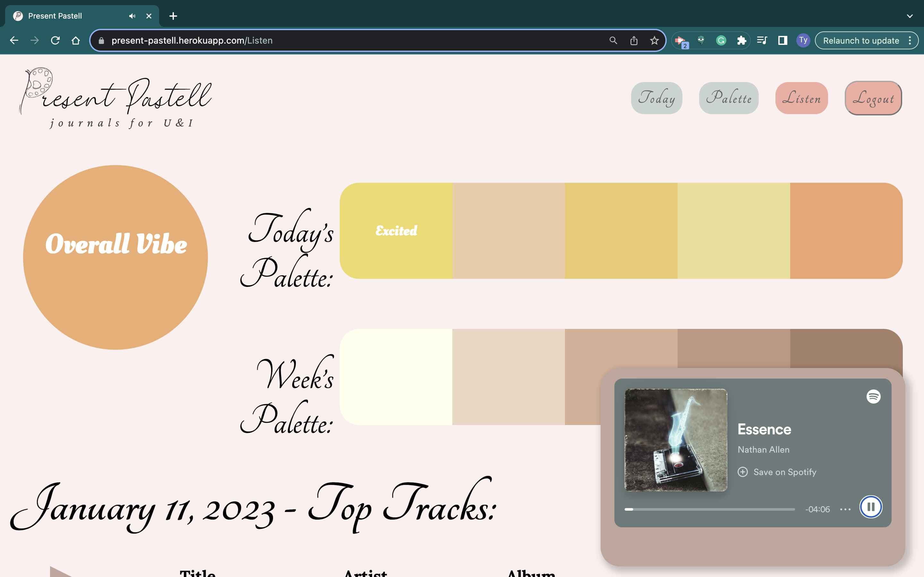Click the Ty profile avatar

click(x=803, y=40)
